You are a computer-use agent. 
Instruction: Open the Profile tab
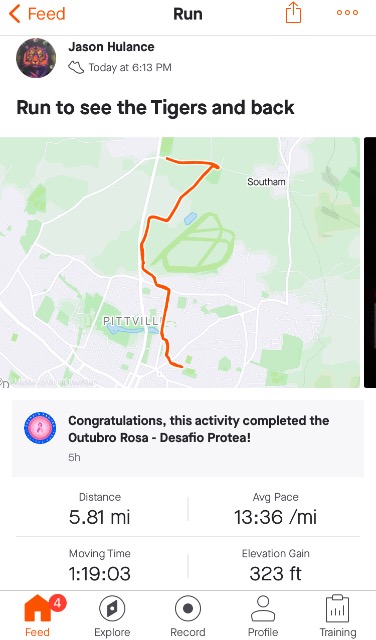[263, 616]
